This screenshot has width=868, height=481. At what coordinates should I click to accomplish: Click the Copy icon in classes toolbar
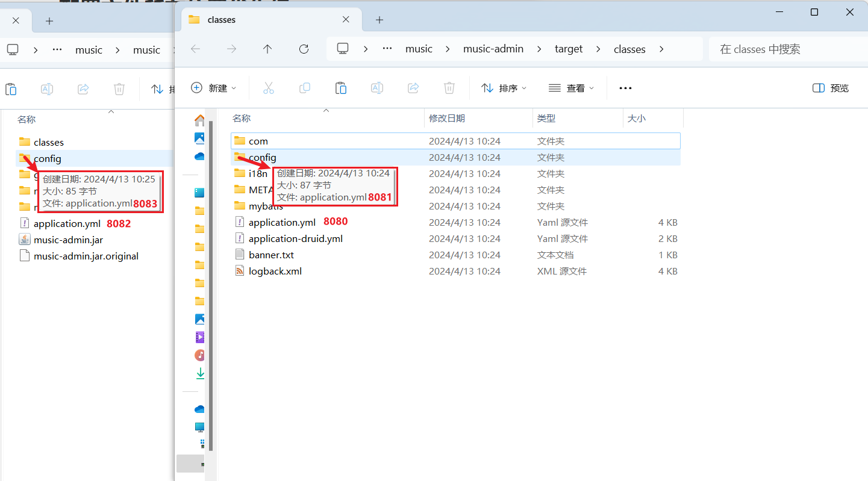click(x=305, y=88)
